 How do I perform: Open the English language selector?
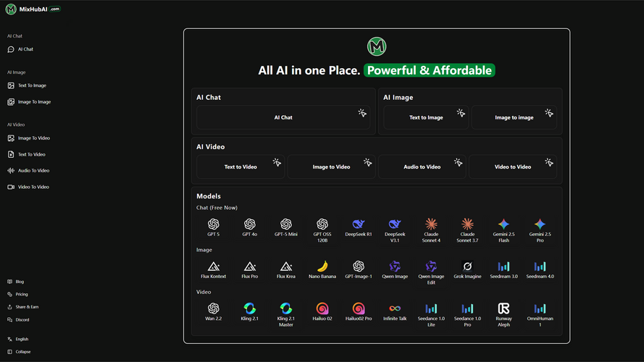tap(18, 339)
